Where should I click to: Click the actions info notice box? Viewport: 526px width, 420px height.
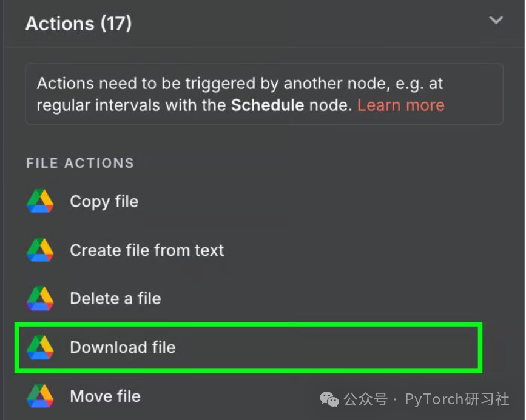coord(264,94)
